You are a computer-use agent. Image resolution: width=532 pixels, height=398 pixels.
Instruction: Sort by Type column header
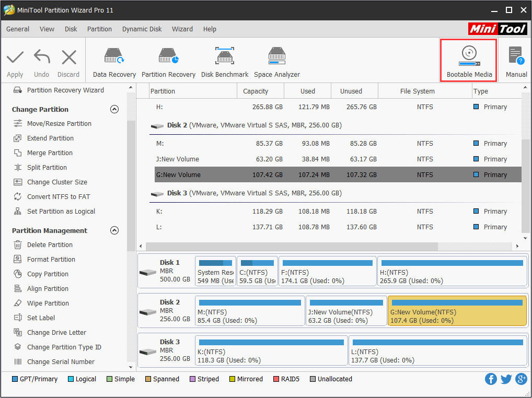496,91
